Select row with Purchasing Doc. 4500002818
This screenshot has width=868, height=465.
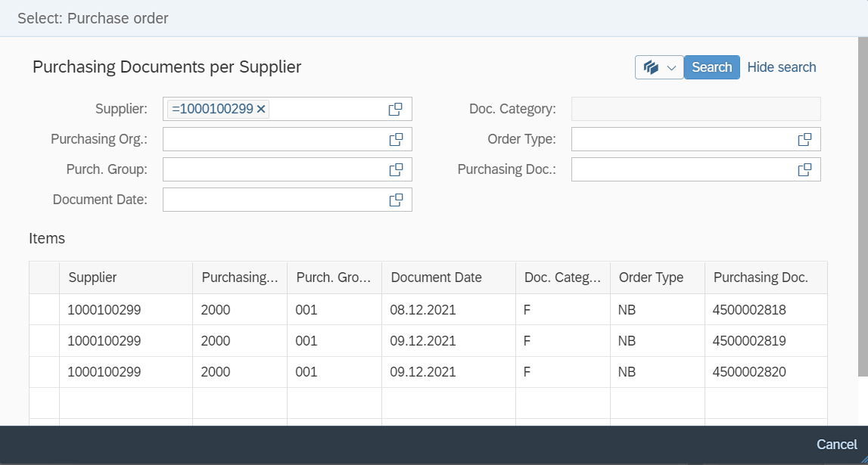point(44,309)
